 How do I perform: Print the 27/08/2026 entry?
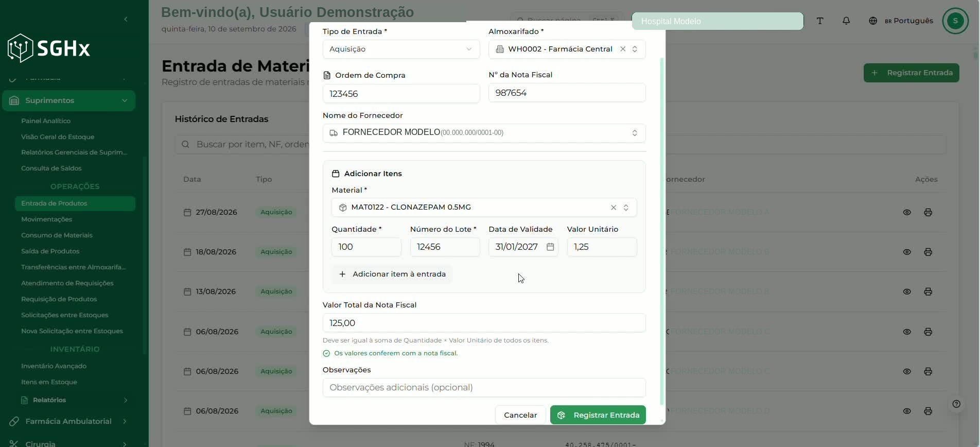click(928, 212)
